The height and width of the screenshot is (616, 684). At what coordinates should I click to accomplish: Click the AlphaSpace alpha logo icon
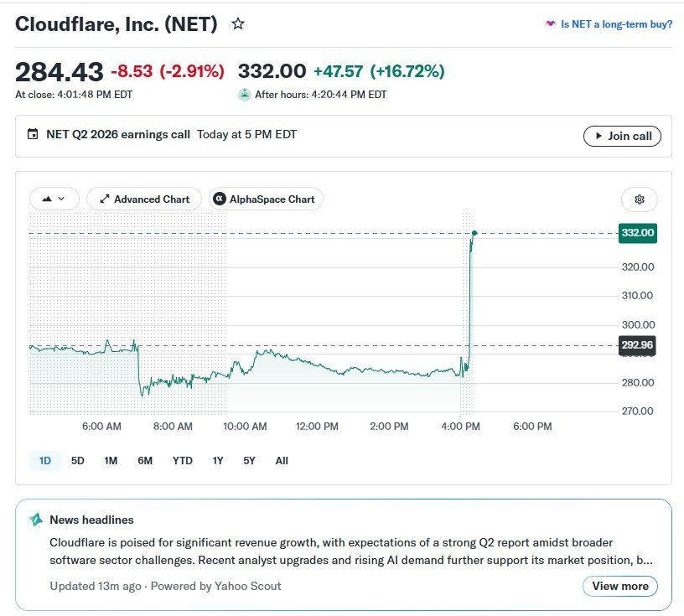(x=219, y=199)
